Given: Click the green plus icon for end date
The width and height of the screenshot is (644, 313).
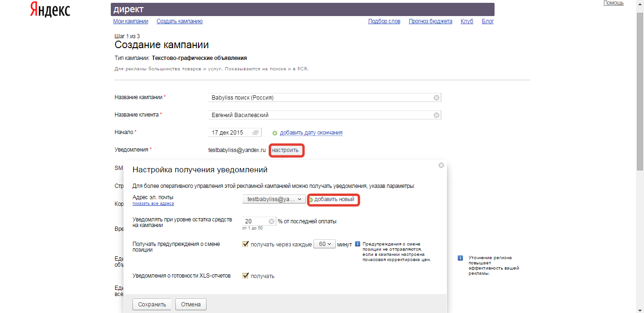Looking at the screenshot, I should (x=275, y=133).
